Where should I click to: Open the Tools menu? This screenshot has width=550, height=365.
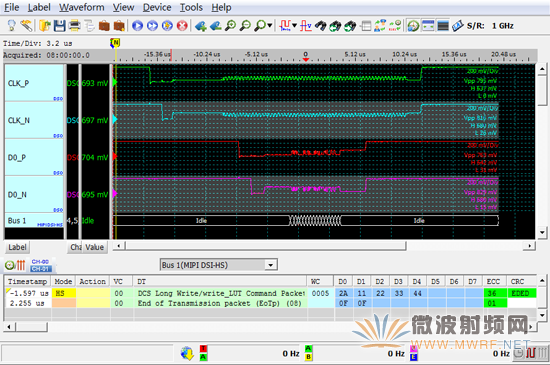pos(191,7)
